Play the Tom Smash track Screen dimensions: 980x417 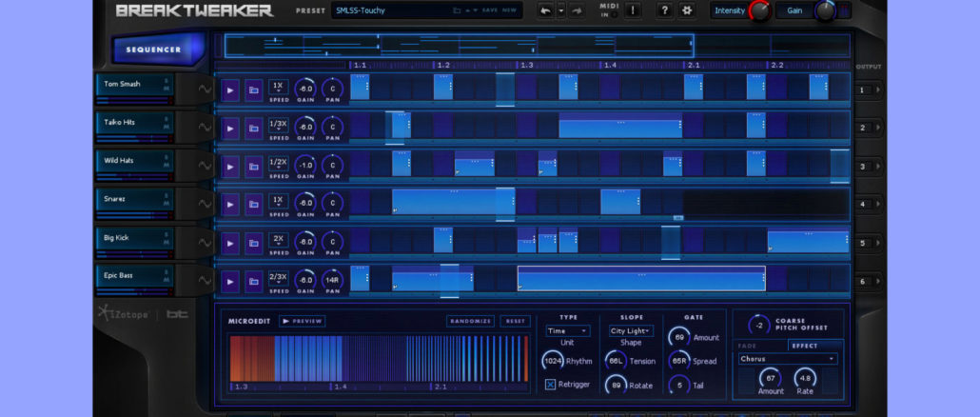[230, 90]
